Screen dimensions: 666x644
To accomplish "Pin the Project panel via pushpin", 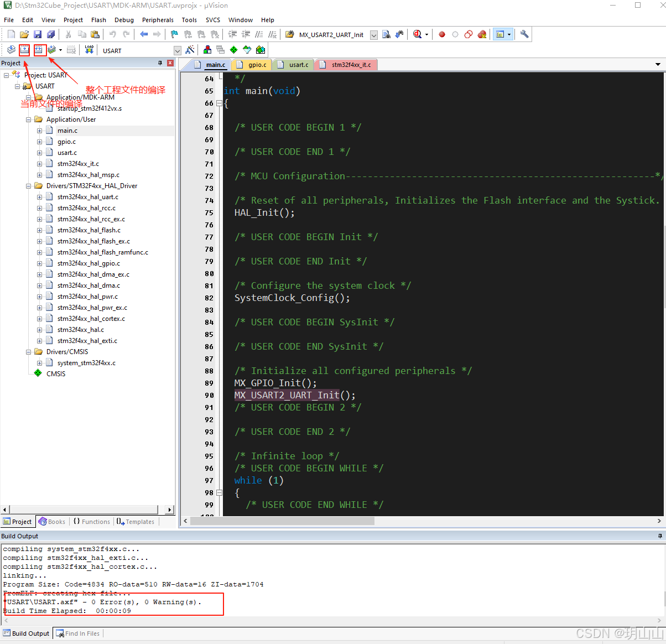I will [x=160, y=63].
